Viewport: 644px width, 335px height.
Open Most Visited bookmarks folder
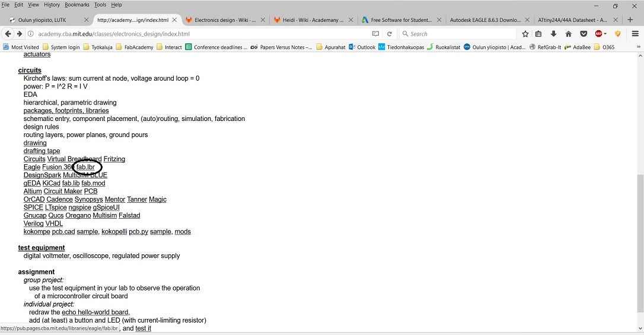(x=21, y=47)
